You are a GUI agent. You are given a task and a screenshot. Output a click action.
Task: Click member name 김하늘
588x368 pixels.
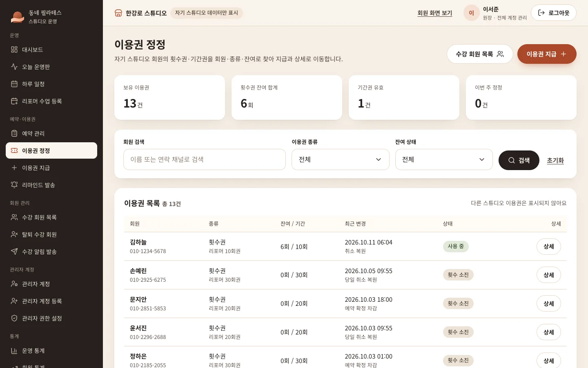[138, 242]
